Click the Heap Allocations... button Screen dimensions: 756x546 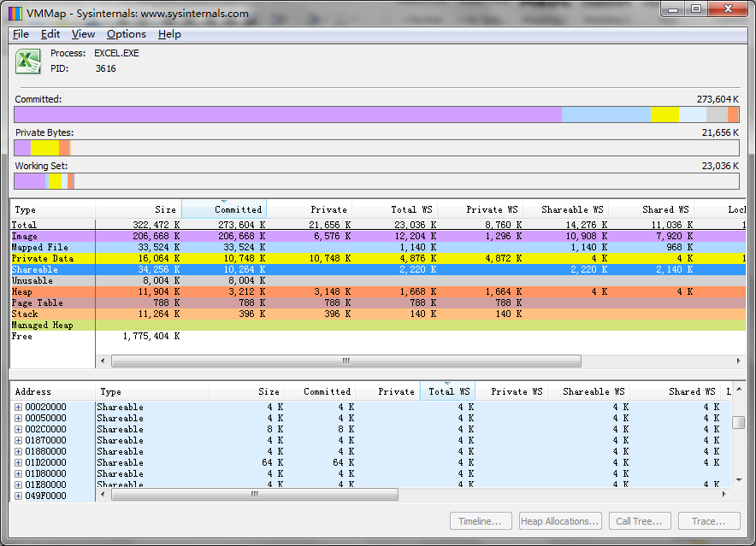pyautogui.click(x=560, y=521)
